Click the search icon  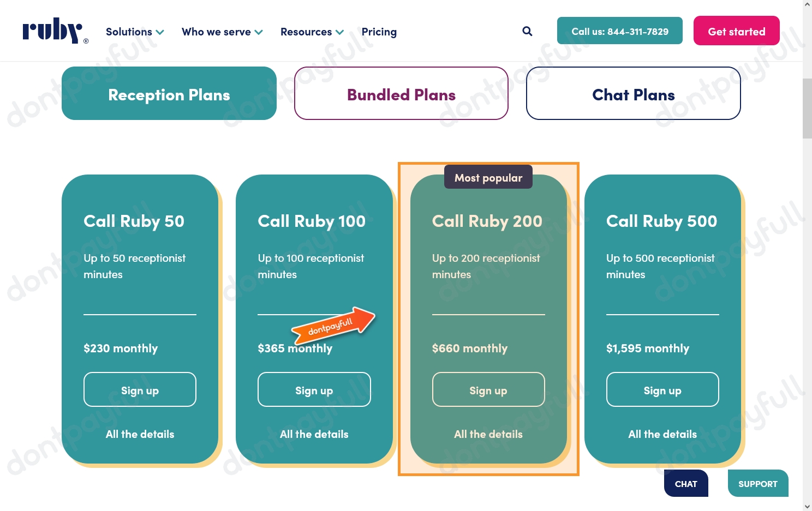(x=527, y=31)
